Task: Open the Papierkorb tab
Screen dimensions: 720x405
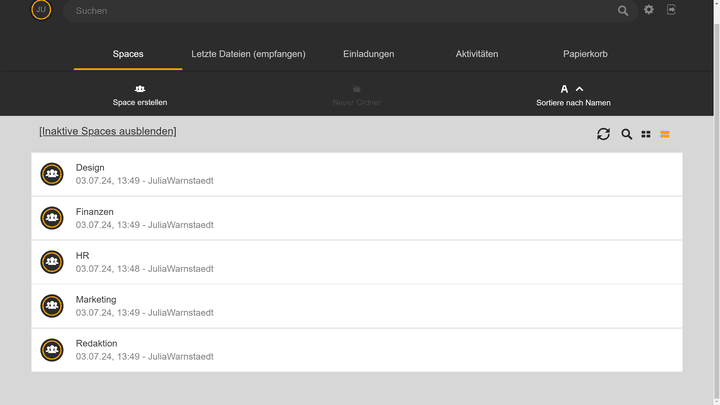Action: [585, 54]
